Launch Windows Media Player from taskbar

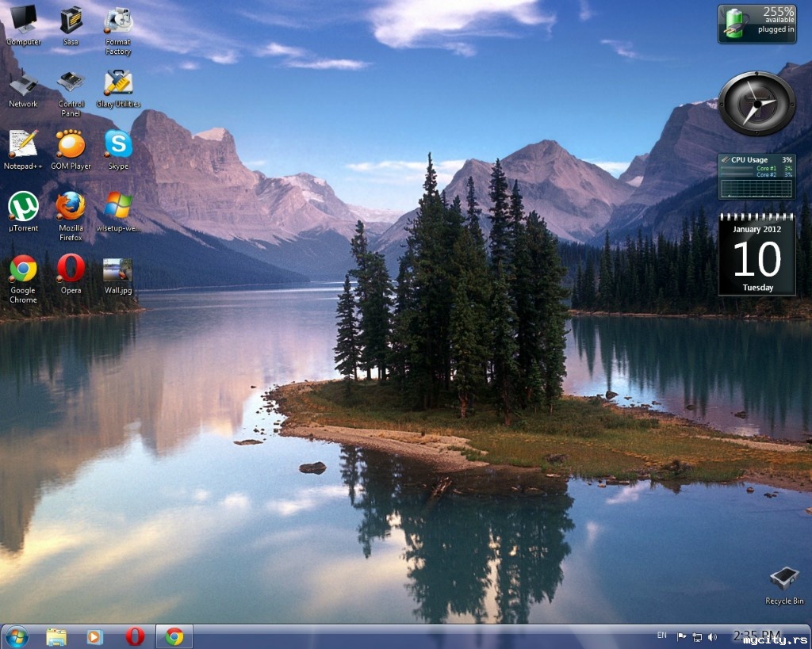pyautogui.click(x=95, y=636)
